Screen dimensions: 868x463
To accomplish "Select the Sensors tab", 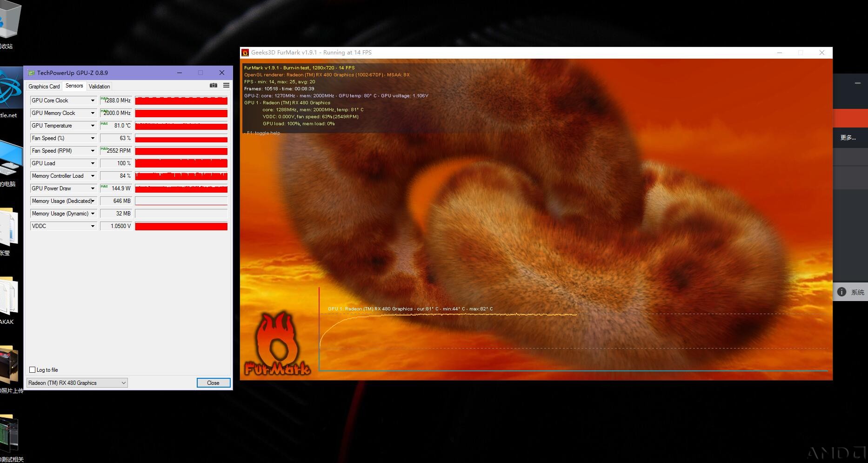I will (x=74, y=86).
